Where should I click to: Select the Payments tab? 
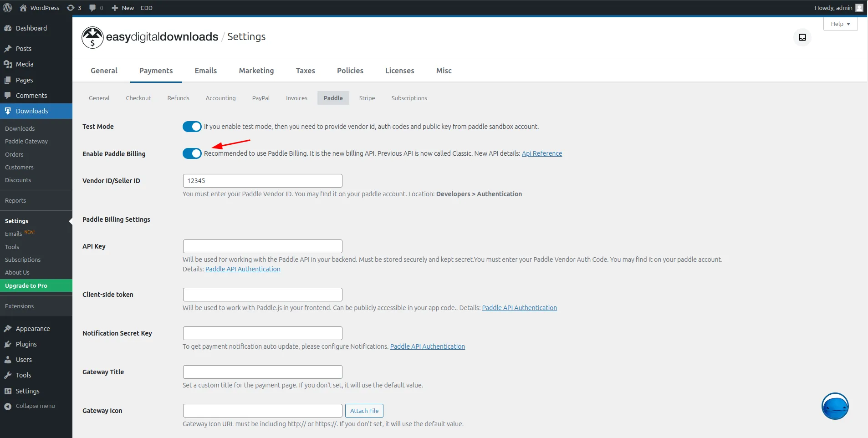pyautogui.click(x=156, y=71)
